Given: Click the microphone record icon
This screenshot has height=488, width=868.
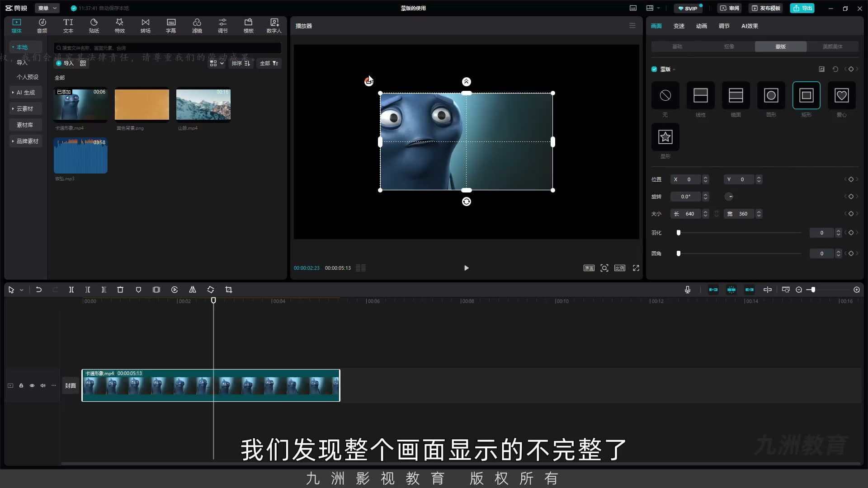Looking at the screenshot, I should coord(688,290).
